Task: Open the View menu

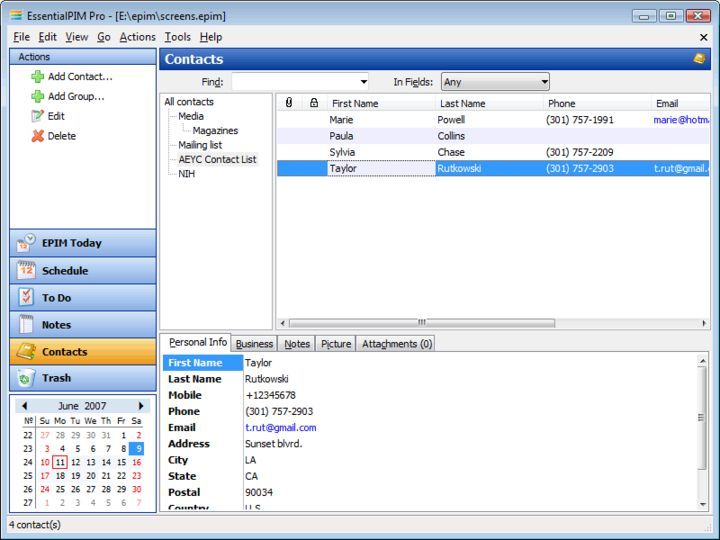Action: 77,37
